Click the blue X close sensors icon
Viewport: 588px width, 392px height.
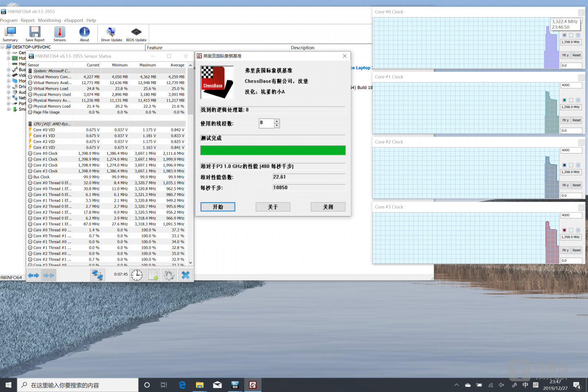pyautogui.click(x=185, y=275)
